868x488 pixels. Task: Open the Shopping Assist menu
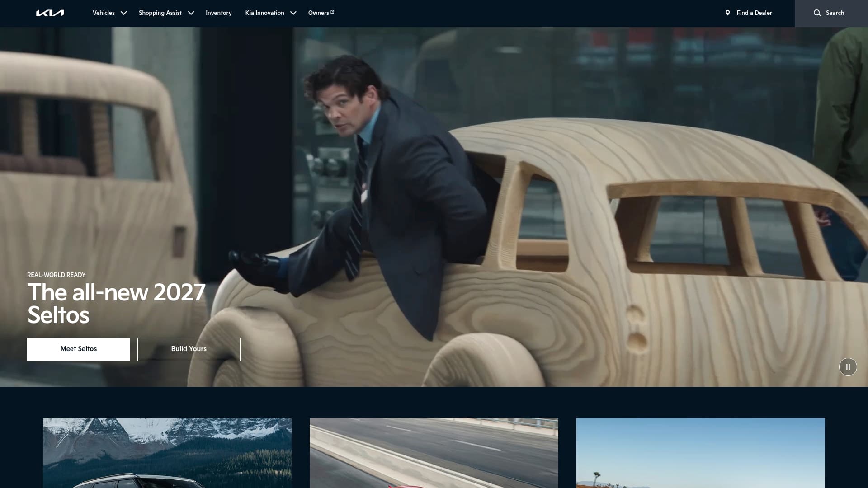160,13
